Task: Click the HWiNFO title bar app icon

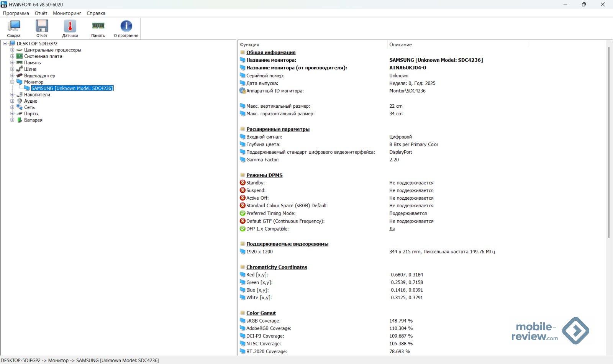Action: (x=4, y=4)
